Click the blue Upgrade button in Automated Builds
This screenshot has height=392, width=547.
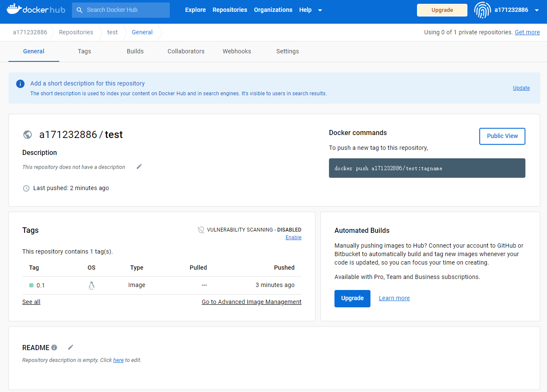coord(352,298)
